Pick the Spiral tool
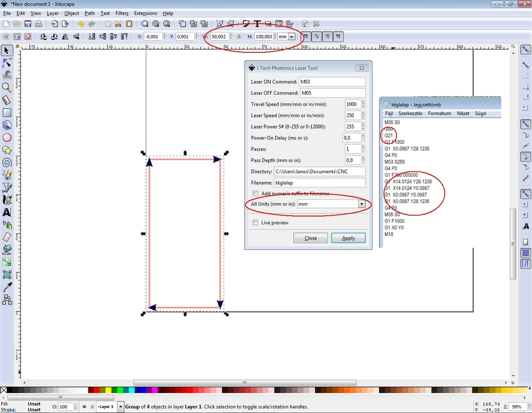 tap(7, 162)
